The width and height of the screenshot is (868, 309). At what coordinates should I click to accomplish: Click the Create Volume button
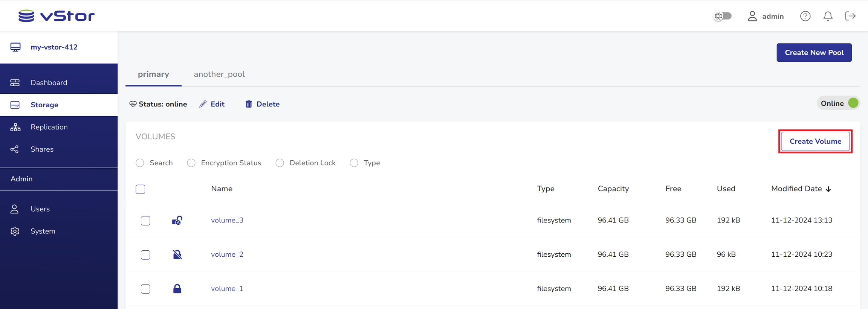[815, 142]
